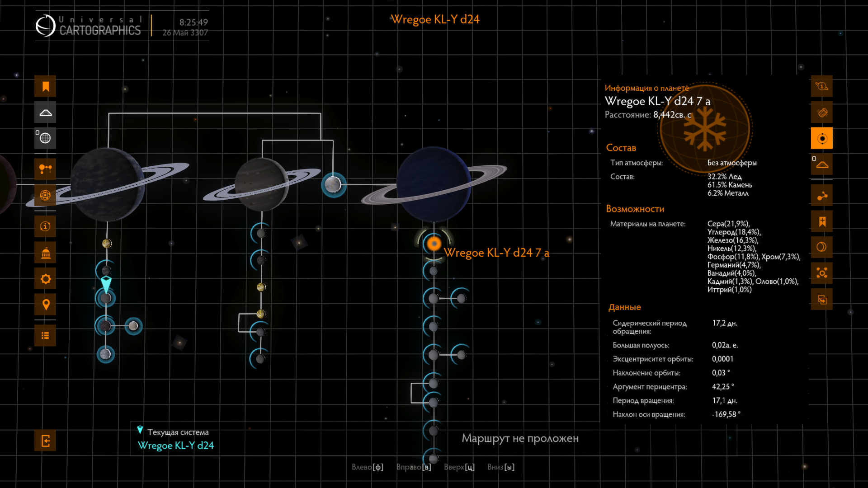Switch to system map node view icon
The height and width of the screenshot is (488, 868).
(45, 169)
